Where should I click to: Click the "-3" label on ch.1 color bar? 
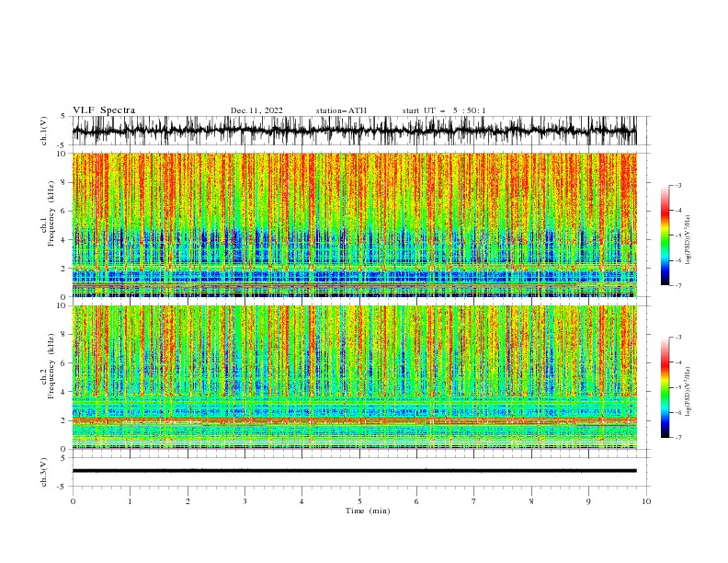(678, 185)
